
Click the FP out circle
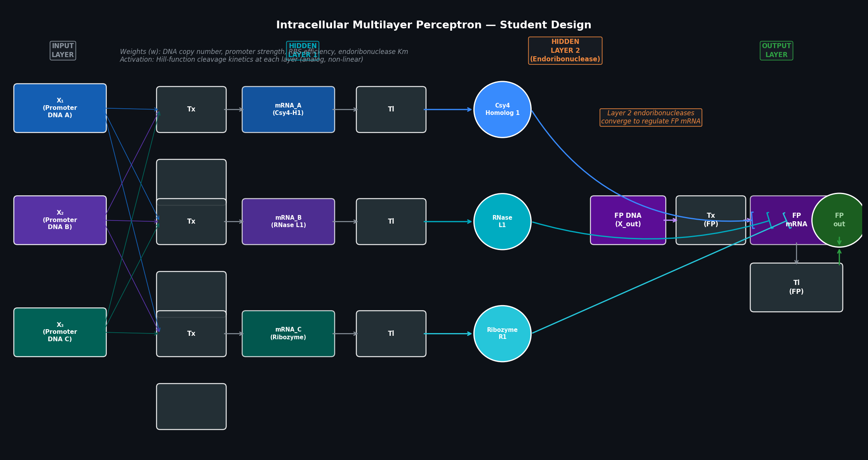coord(839,220)
